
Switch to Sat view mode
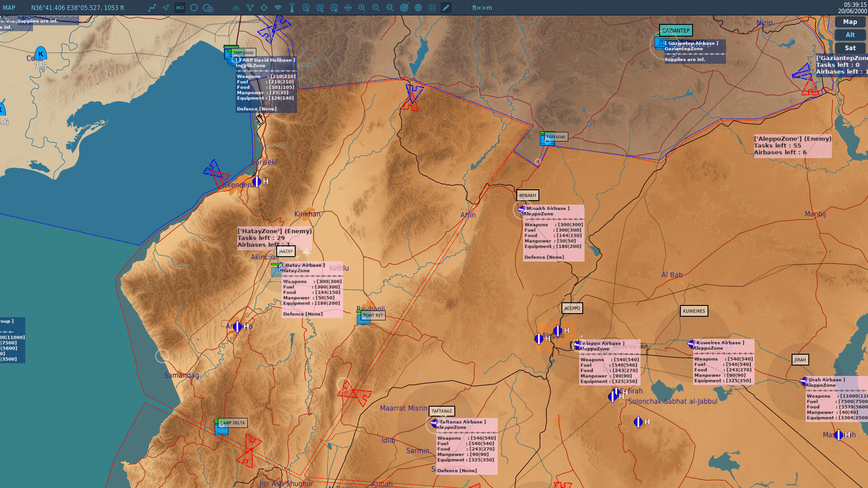tap(849, 48)
